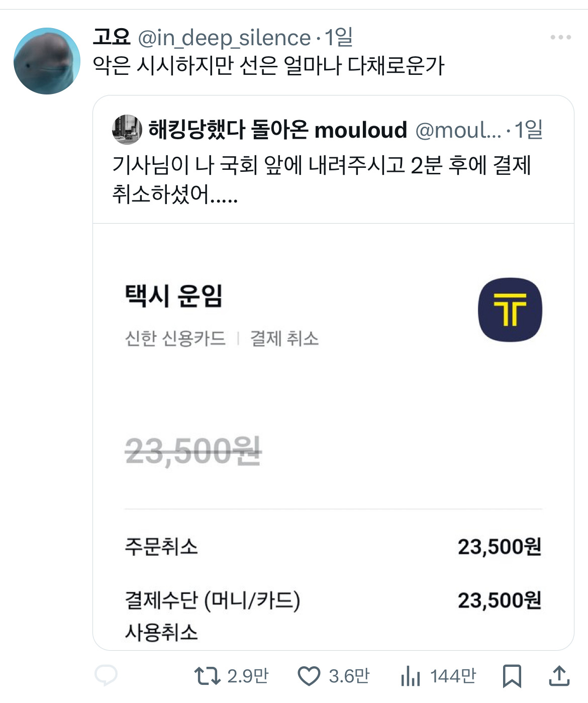Share the tweet with the upload arrow icon
This screenshot has width=588, height=703.
(x=558, y=676)
